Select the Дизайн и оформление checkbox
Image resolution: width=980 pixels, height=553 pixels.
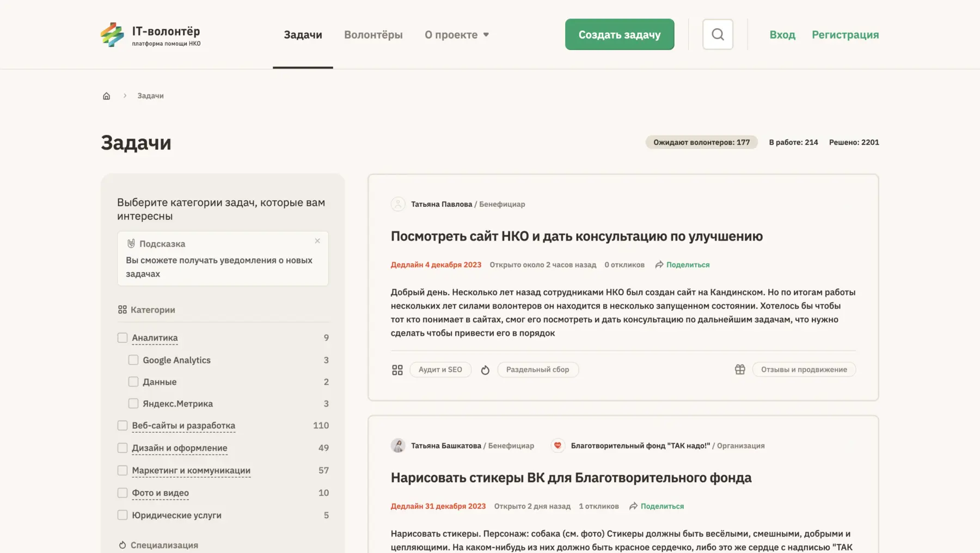tap(122, 447)
